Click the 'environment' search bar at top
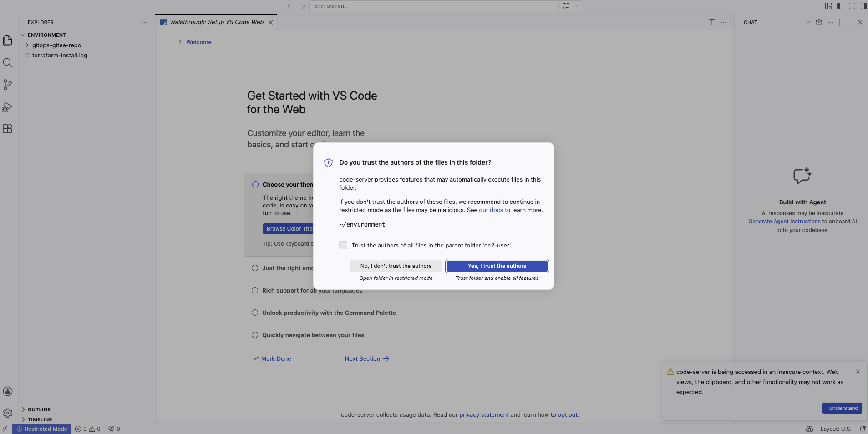This screenshot has width=868, height=434. click(x=432, y=6)
